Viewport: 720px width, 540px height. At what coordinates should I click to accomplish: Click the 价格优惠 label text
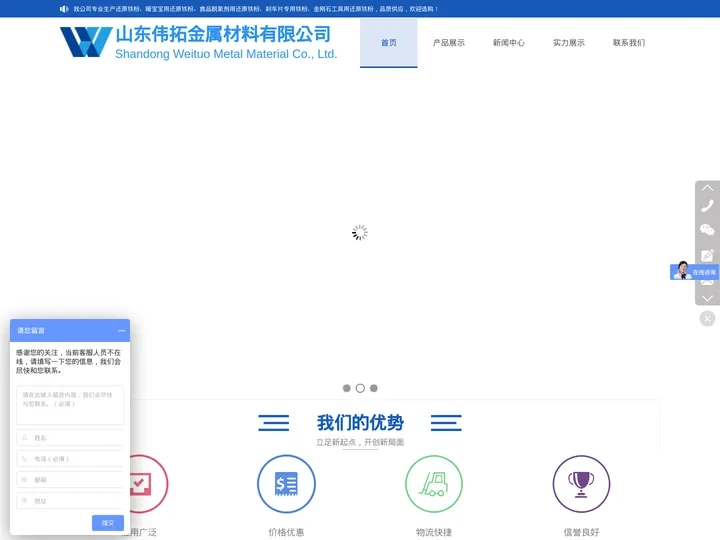286,532
